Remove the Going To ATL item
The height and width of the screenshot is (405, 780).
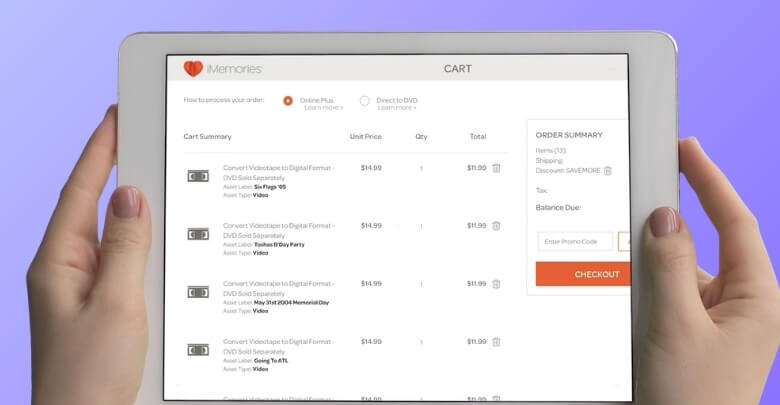coord(496,342)
